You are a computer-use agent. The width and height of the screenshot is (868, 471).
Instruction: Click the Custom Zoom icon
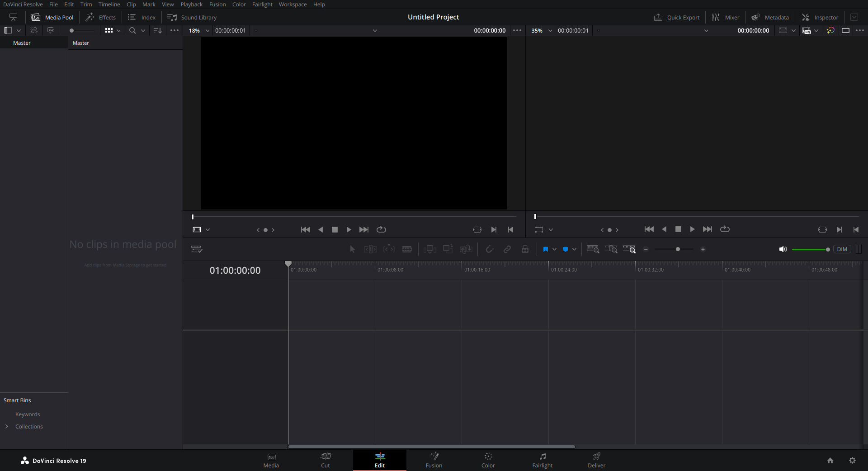pos(629,249)
